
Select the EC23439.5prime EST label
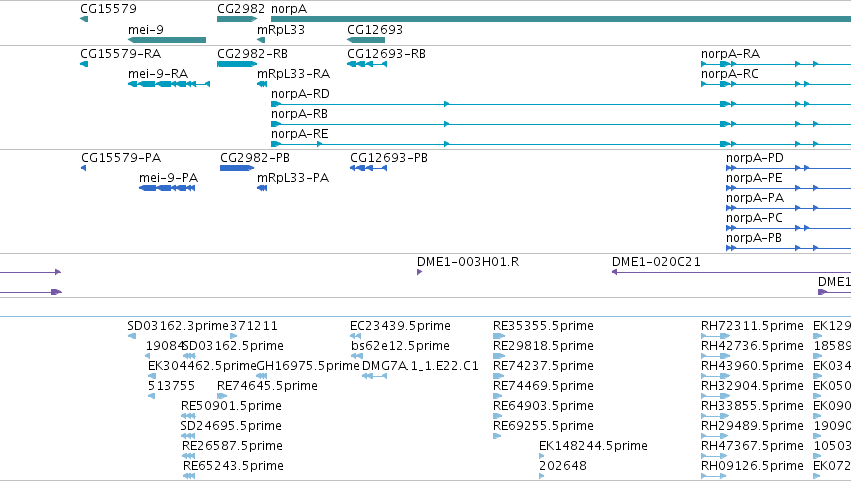[x=401, y=326]
